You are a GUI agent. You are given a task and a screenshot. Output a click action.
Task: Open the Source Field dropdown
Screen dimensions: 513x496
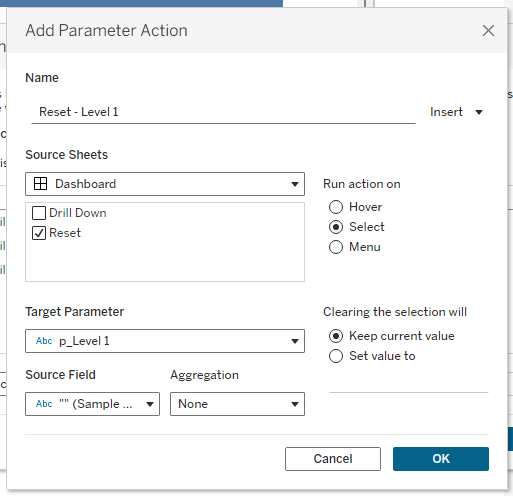[92, 404]
